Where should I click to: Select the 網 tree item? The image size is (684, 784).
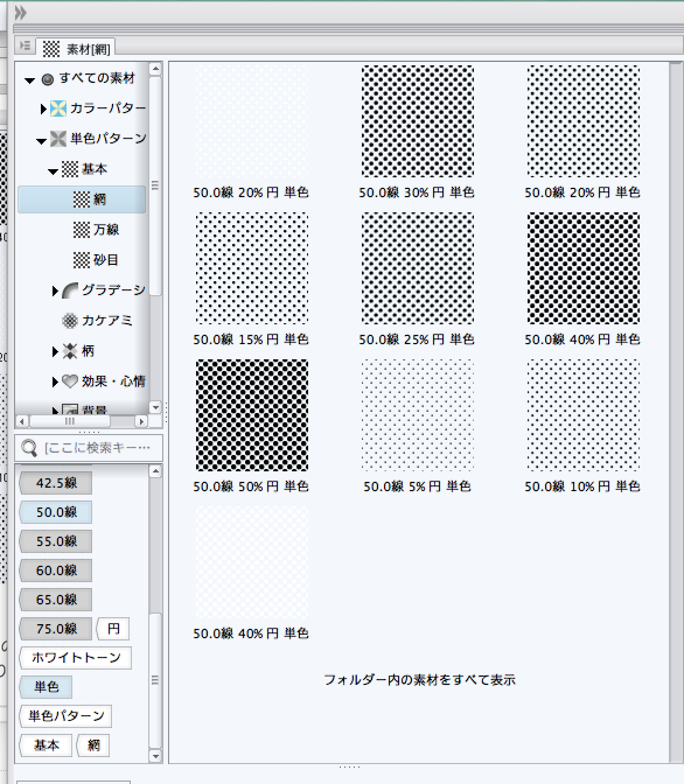[x=82, y=199]
